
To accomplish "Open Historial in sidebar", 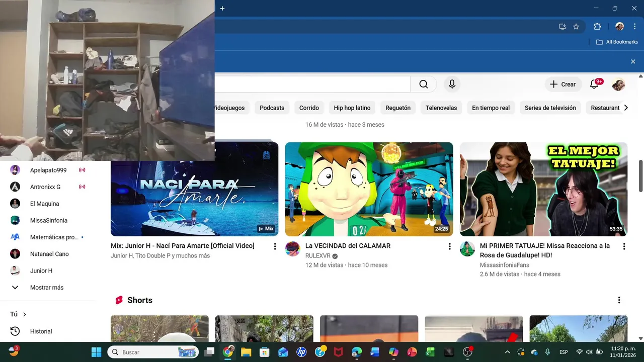I will coord(48,331).
